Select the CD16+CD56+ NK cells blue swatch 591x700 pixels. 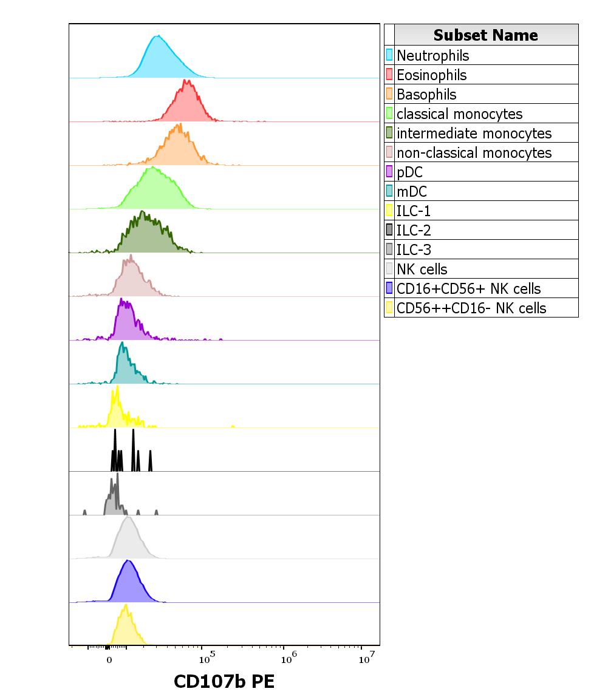(x=389, y=288)
